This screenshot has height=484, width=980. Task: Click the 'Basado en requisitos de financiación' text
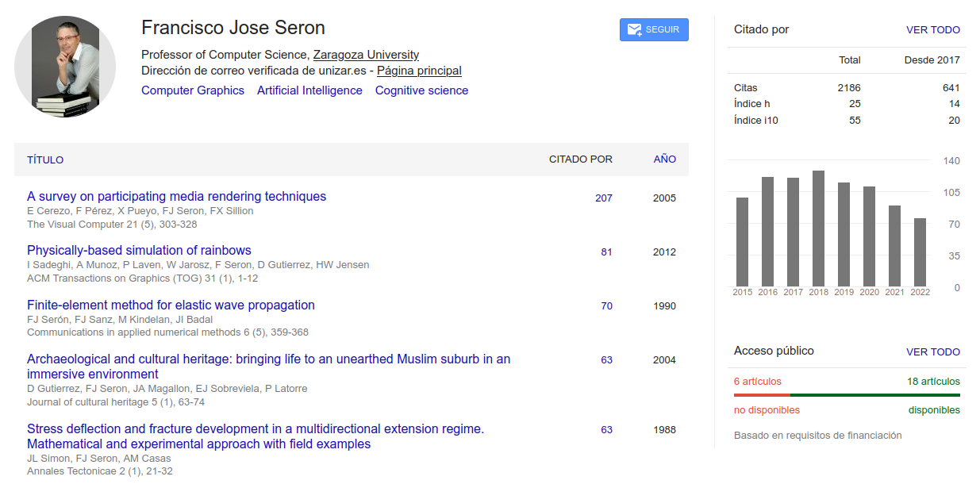[818, 435]
